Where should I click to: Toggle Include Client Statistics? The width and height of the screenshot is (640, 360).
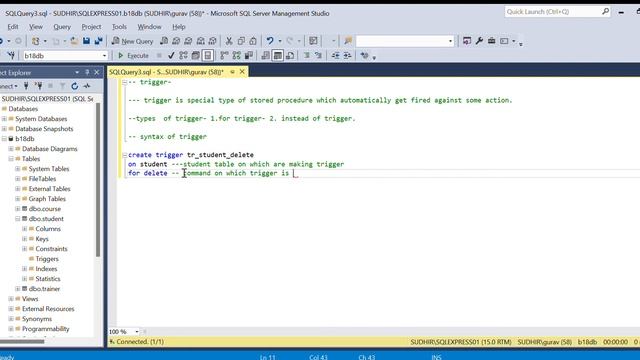click(x=249, y=56)
